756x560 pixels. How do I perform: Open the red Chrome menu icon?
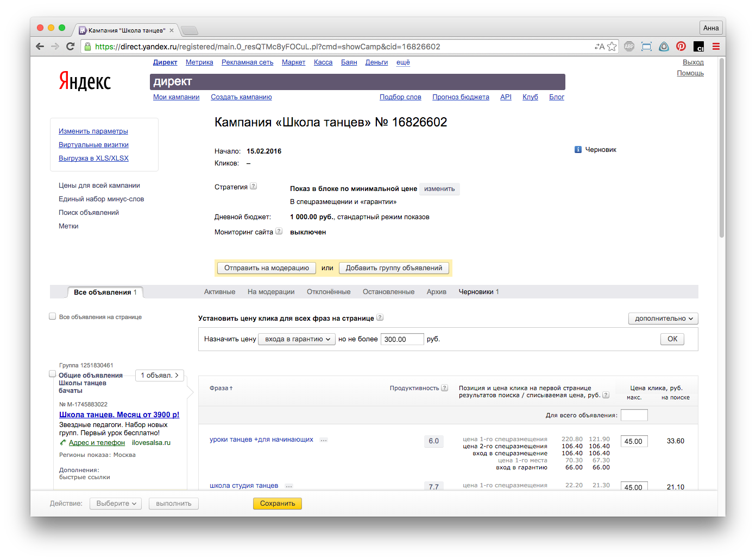tap(716, 47)
